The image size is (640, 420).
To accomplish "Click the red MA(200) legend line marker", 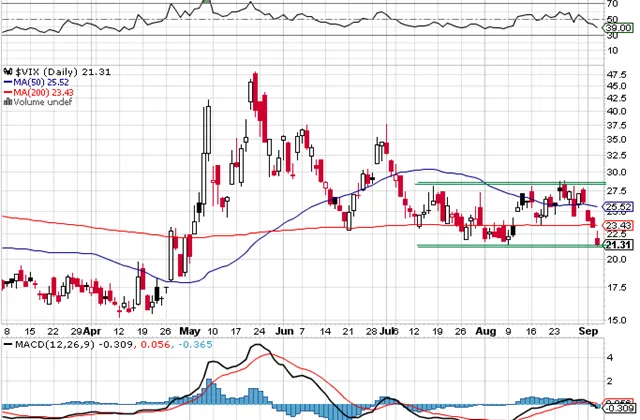I will 7,93.
